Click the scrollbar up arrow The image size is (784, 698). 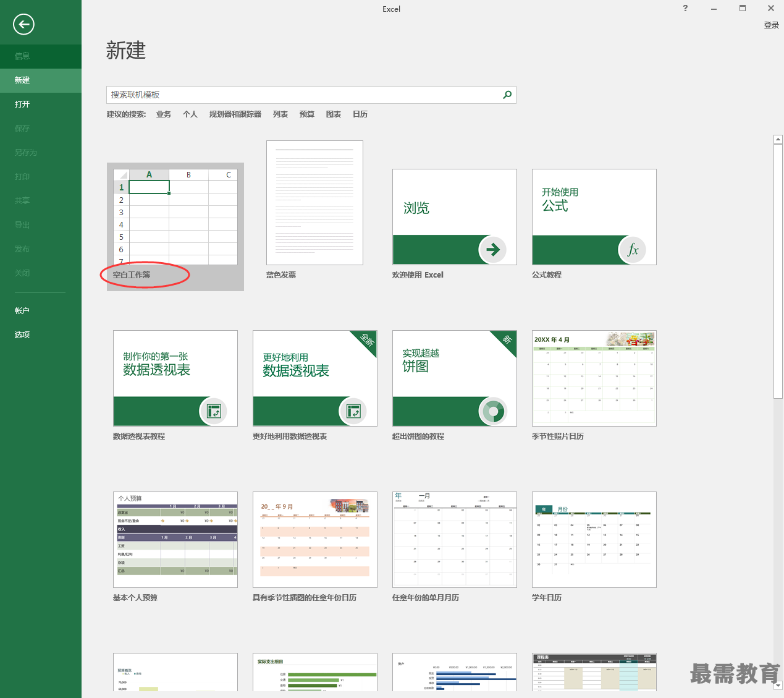pos(778,140)
